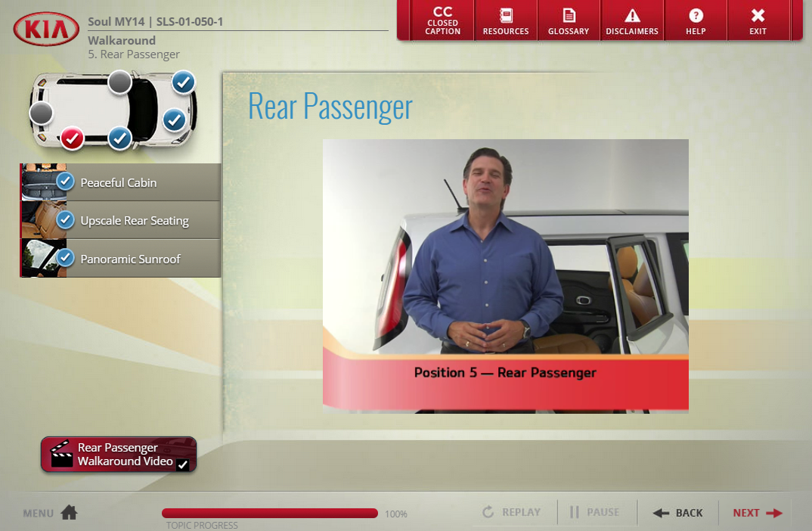
Task: Open the Resources panel
Action: (506, 20)
